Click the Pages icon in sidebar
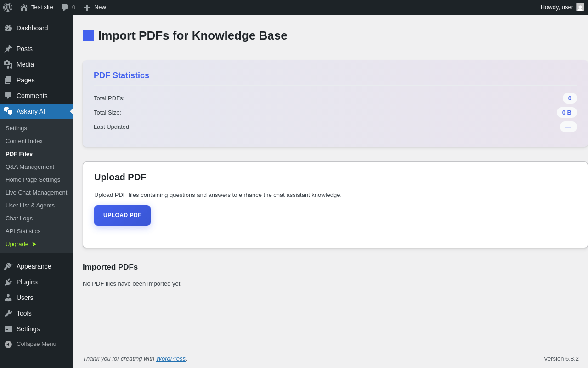 click(8, 80)
